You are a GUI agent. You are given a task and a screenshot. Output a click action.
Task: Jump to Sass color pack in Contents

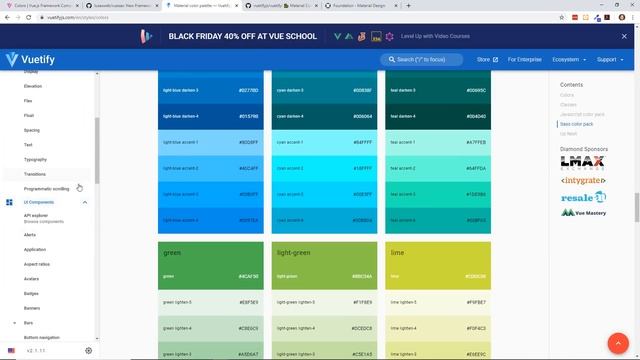(576, 124)
